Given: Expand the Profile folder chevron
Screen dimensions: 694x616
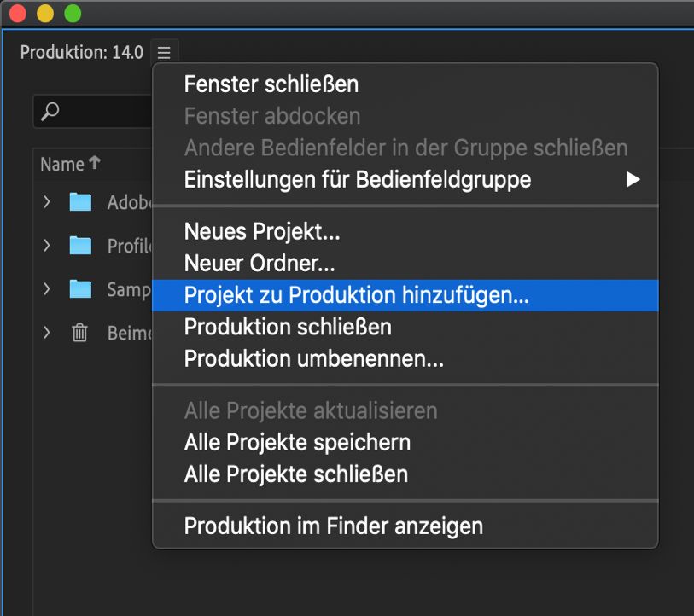Looking at the screenshot, I should coord(47,246).
